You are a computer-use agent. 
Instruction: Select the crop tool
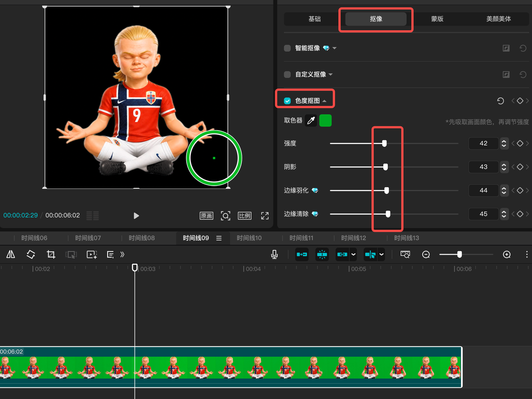coord(51,255)
